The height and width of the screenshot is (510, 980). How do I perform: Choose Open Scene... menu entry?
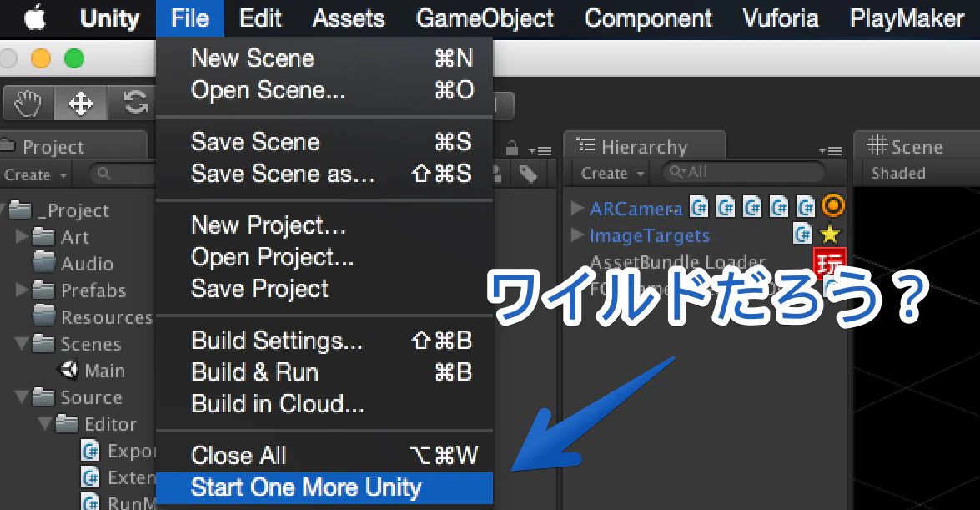pos(324,90)
